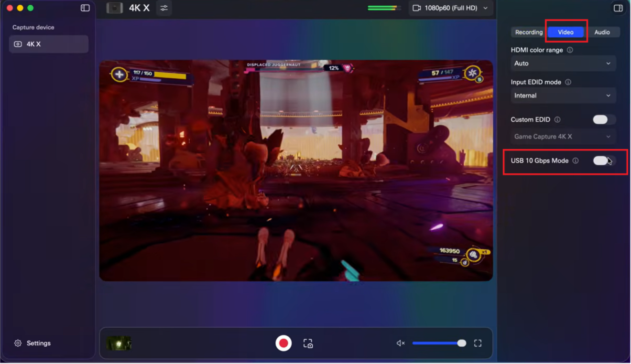This screenshot has width=631, height=364.
Task: Click the audio level meter in header
Action: (x=385, y=8)
